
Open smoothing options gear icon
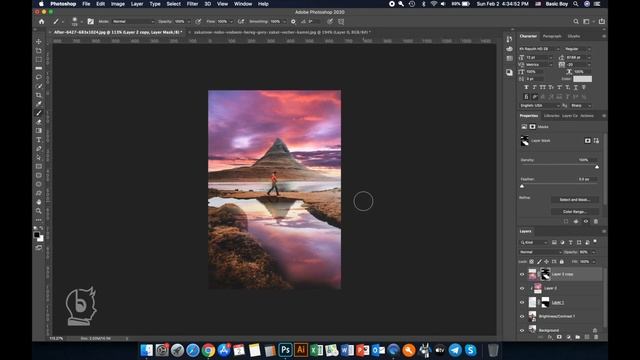(x=293, y=21)
